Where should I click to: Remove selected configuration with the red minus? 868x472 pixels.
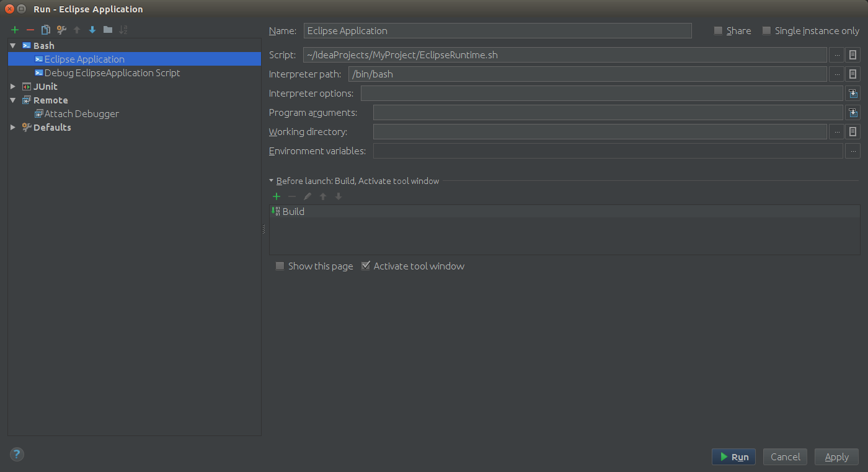(30, 30)
